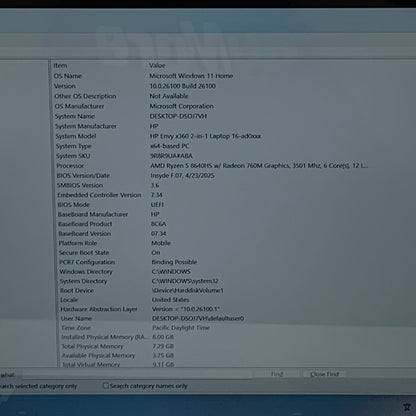Viewport: 416px width, 416px height.
Task: Select the BIOS Version/Date row
Action: [x=233, y=175]
